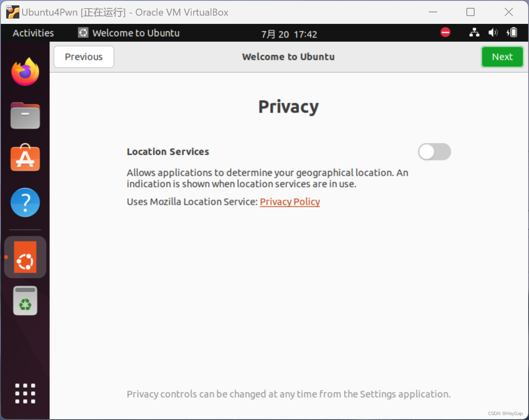Viewport: 529px width, 420px height.
Task: Open the Files manager from the dock
Action: click(25, 116)
